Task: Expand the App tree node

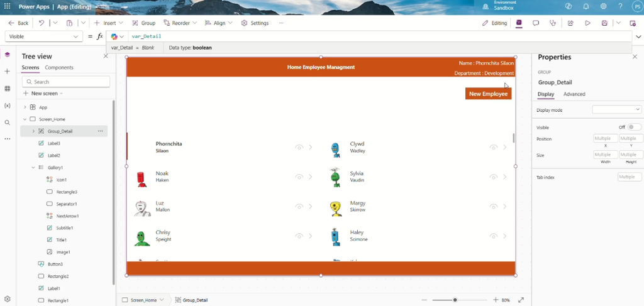Action: pyautogui.click(x=25, y=107)
